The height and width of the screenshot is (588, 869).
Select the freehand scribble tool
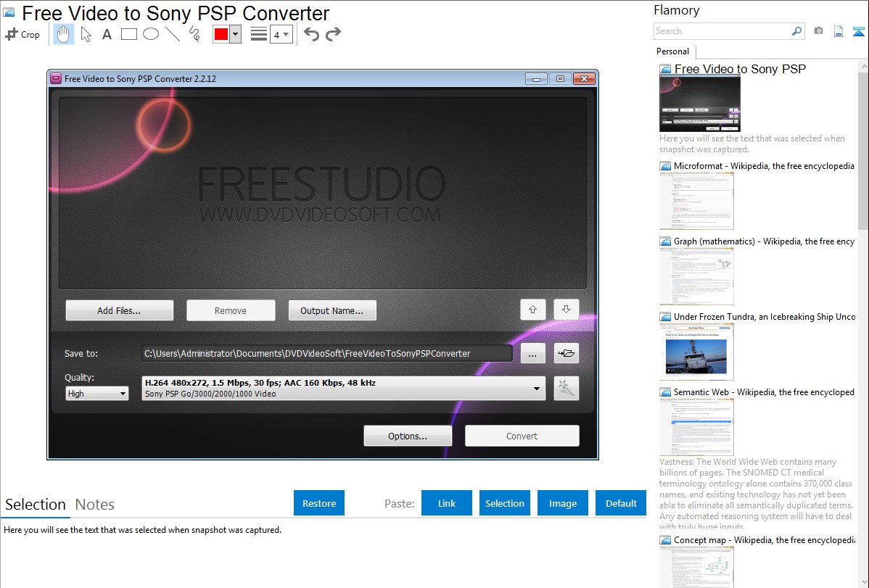pyautogui.click(x=194, y=34)
